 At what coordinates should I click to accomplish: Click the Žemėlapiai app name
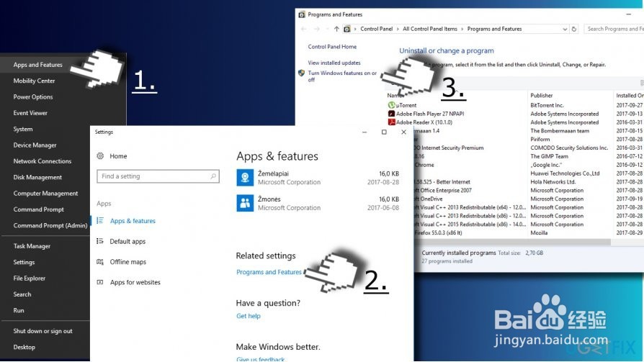click(x=273, y=173)
